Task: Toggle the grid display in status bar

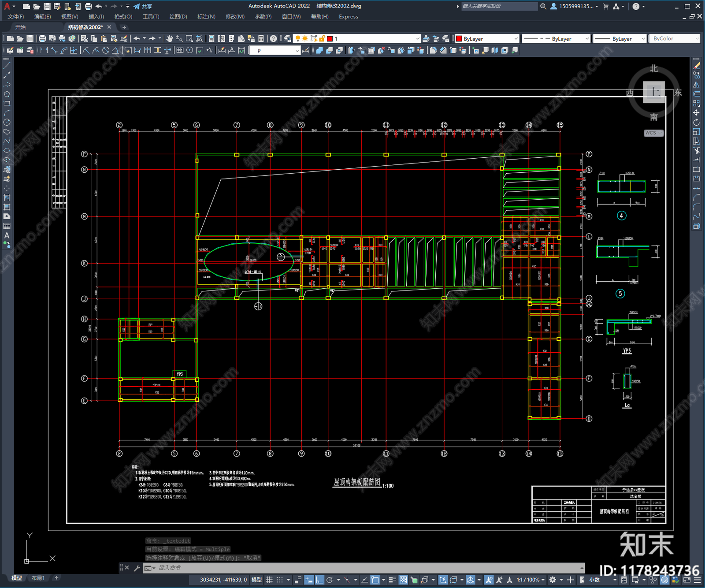Action: (269, 580)
